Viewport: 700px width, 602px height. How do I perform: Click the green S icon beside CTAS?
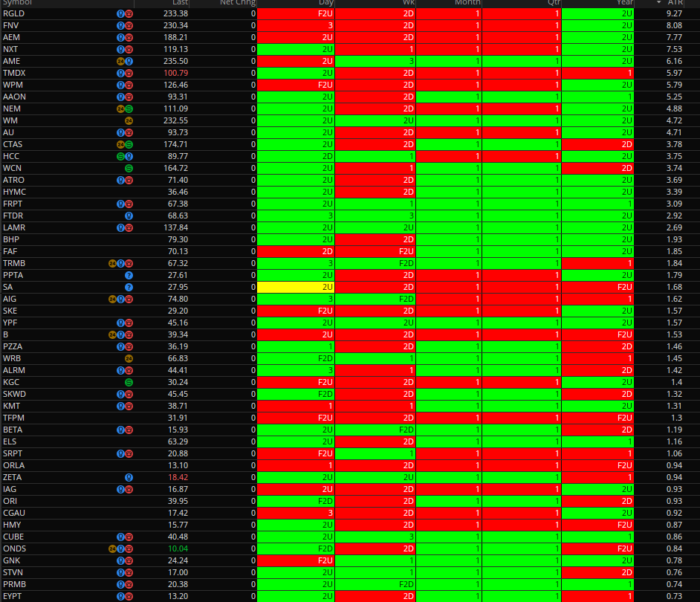(129, 145)
